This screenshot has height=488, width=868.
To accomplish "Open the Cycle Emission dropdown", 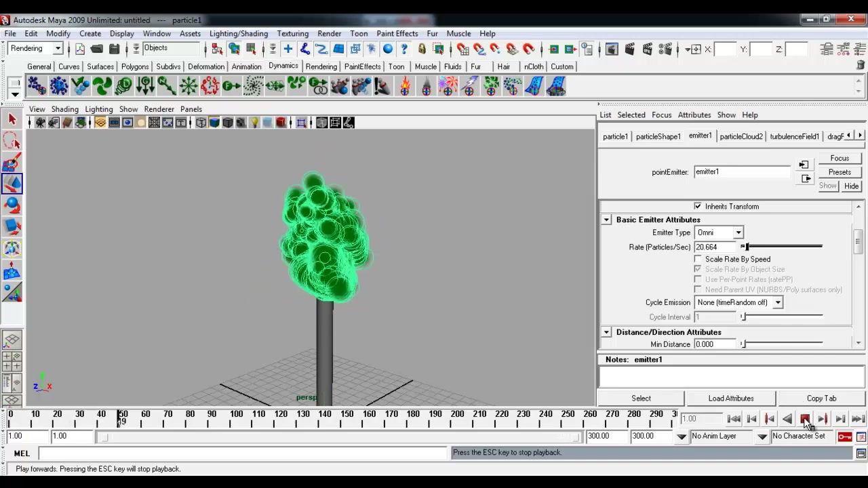I will click(x=738, y=302).
